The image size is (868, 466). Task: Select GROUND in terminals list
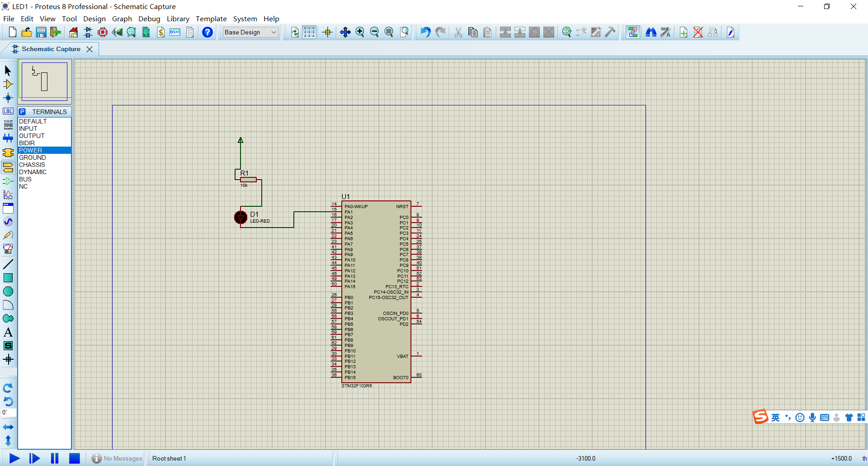[x=44, y=157]
